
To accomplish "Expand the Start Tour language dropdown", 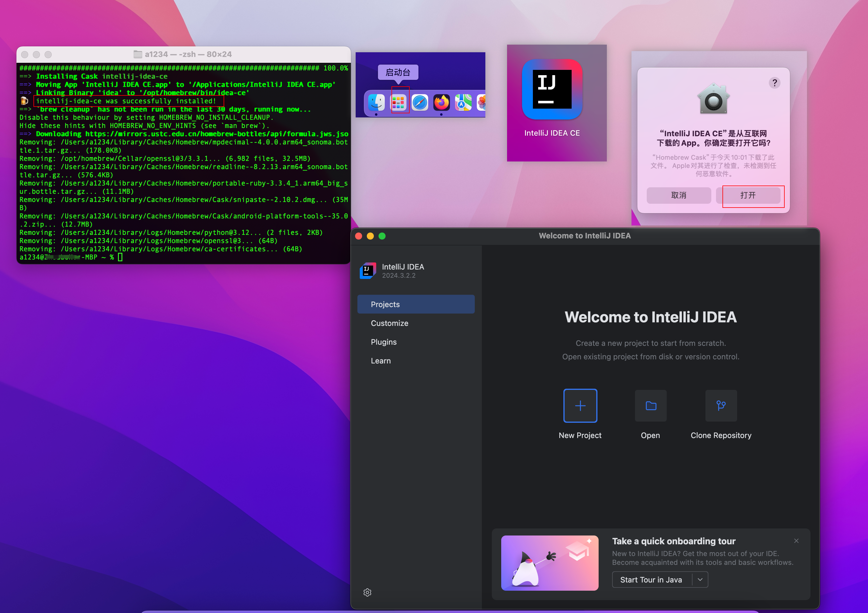I will pyautogui.click(x=700, y=579).
